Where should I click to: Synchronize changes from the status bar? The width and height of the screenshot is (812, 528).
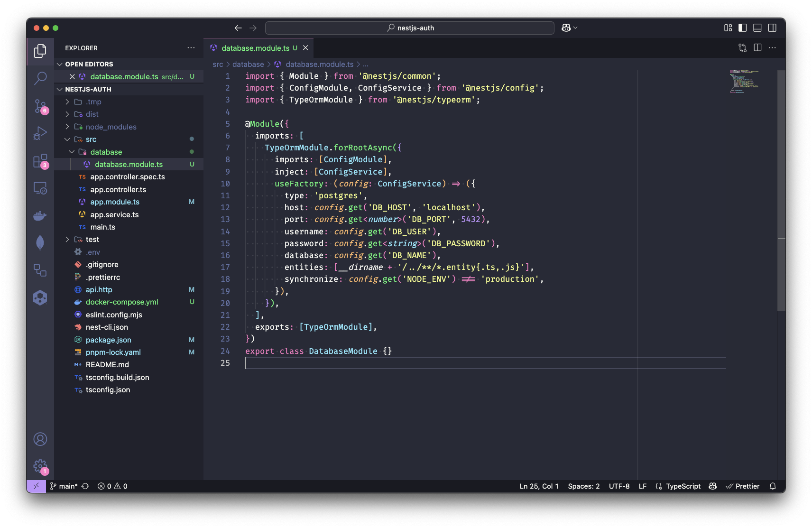85,486
